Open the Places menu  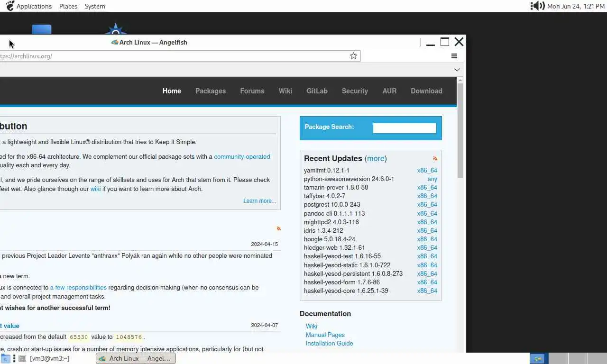(68, 6)
